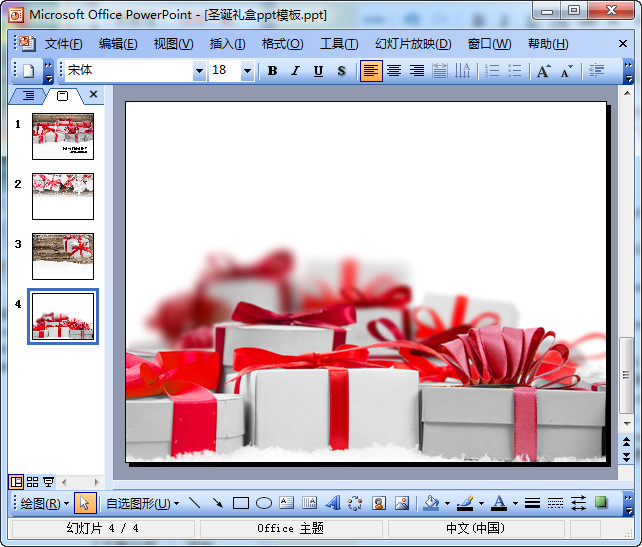Insert WordArt
Image resolution: width=642 pixels, height=547 pixels.
click(333, 503)
